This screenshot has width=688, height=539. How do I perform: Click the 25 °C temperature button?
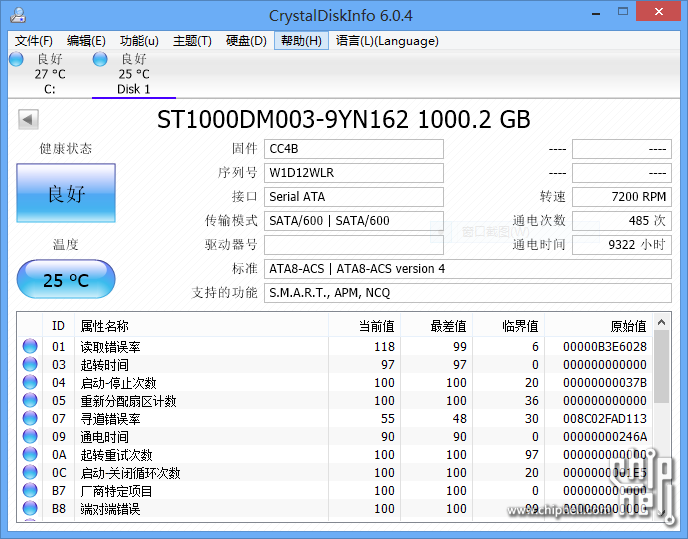click(x=66, y=280)
